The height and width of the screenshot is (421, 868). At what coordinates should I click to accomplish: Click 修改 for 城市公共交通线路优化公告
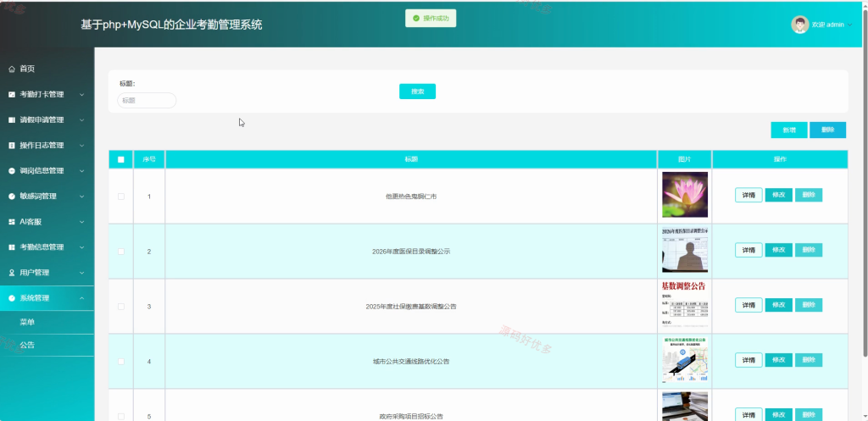778,360
